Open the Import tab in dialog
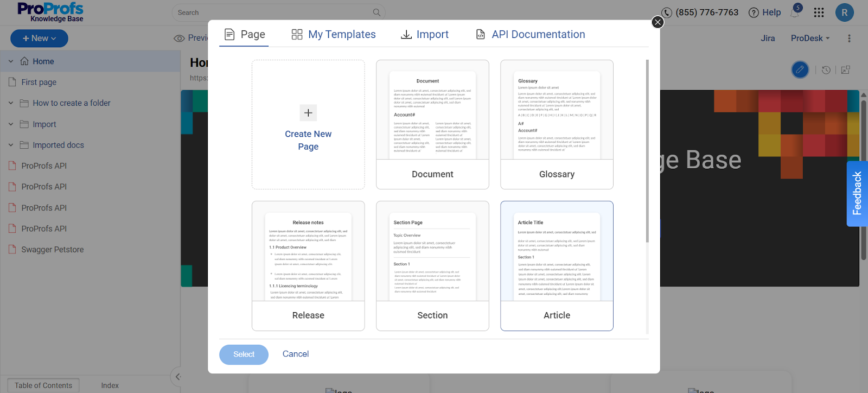 pos(424,34)
